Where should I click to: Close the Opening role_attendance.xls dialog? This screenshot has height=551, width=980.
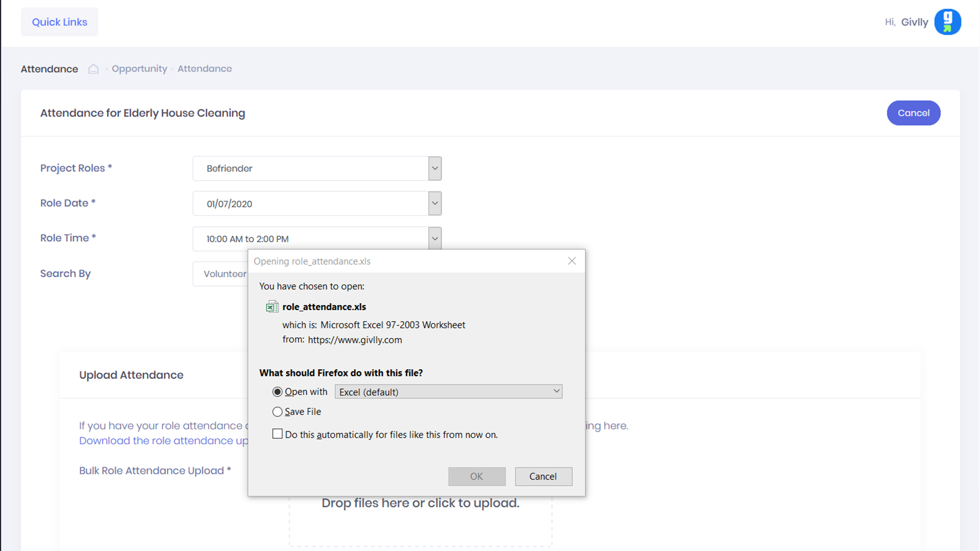(x=572, y=261)
